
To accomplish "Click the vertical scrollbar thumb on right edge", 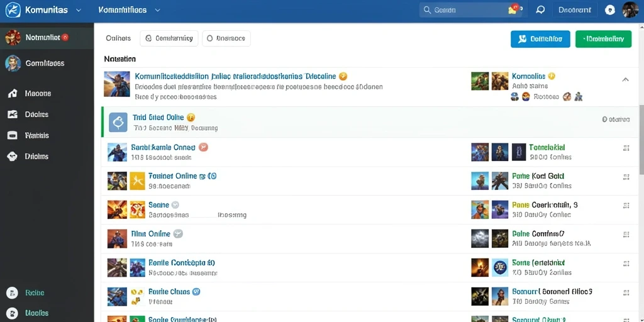I will (x=641, y=140).
